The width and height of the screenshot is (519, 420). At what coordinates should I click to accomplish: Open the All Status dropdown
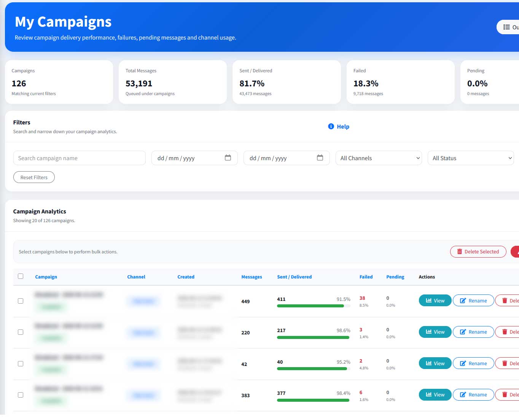[x=471, y=158]
